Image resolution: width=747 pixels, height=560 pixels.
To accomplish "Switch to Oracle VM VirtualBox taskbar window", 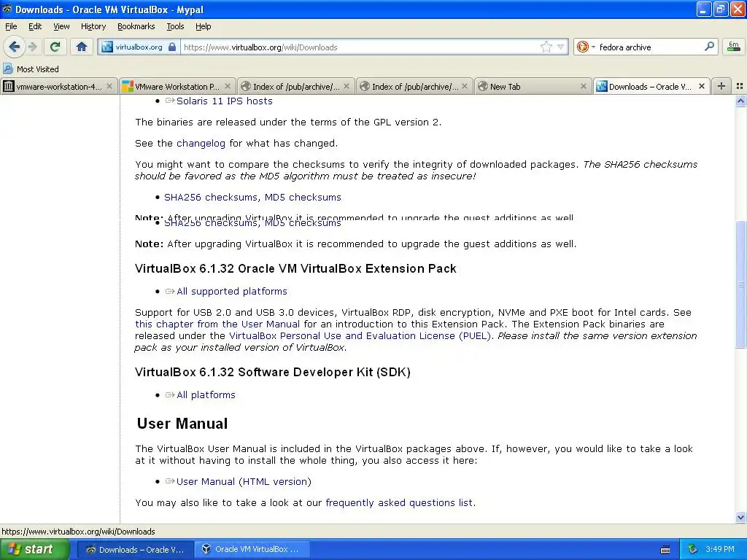I will pyautogui.click(x=252, y=550).
